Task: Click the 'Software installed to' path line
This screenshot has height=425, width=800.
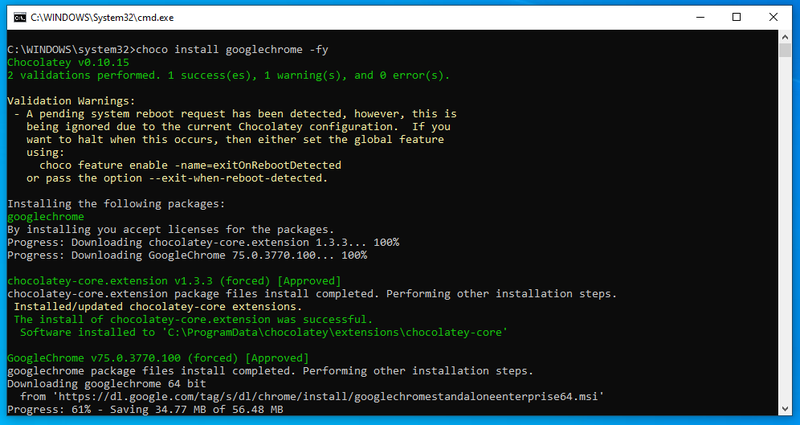Action: click(264, 332)
